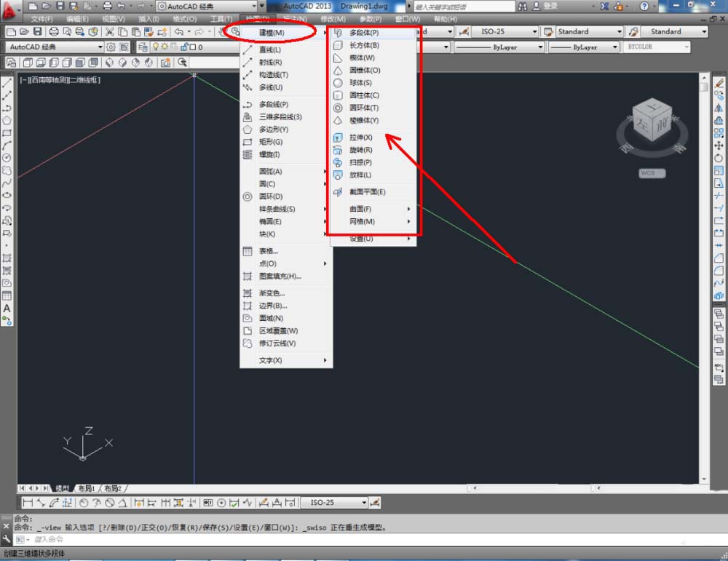
Task: Click the Plot printer icon in the toolbar
Action: 54,32
